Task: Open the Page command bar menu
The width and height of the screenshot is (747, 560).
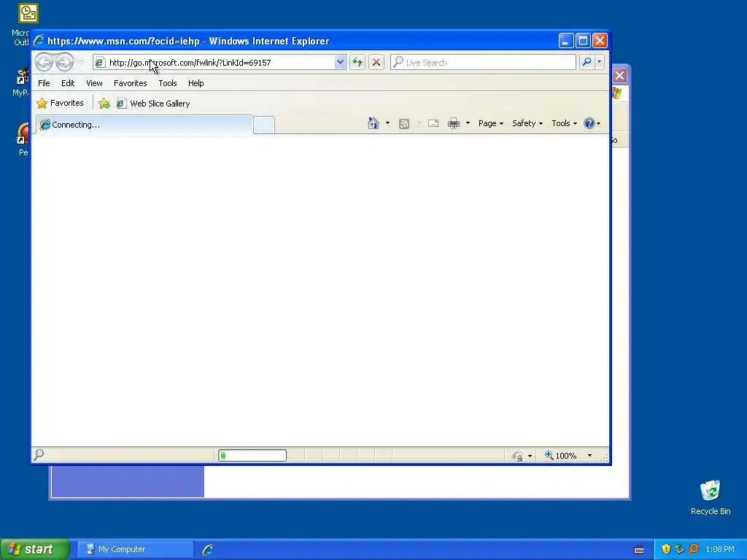Action: [x=491, y=123]
